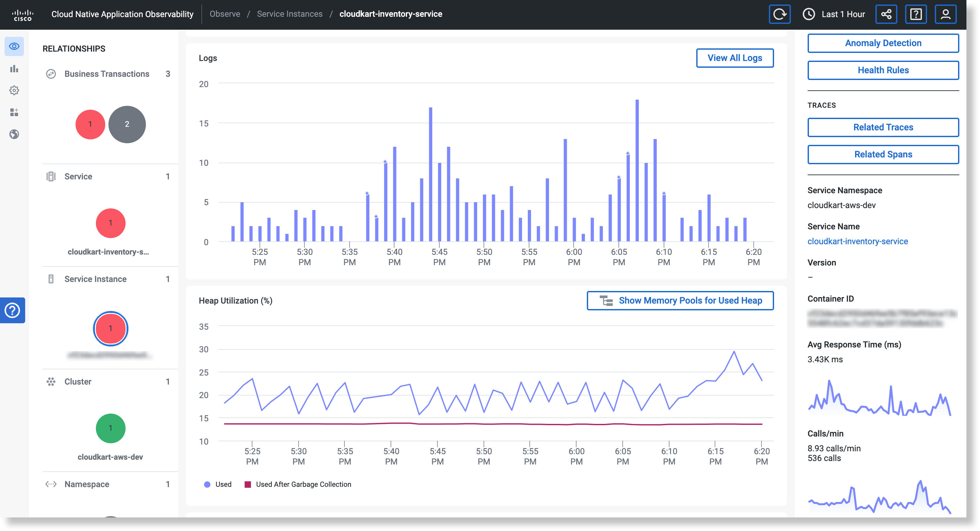Click Show Memory Pools for Used Heap

680,301
